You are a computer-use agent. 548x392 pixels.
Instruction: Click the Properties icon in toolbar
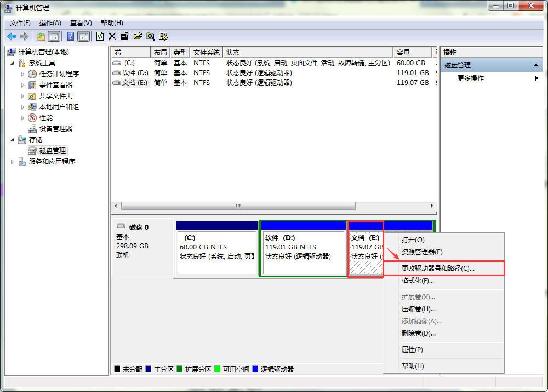click(x=125, y=36)
